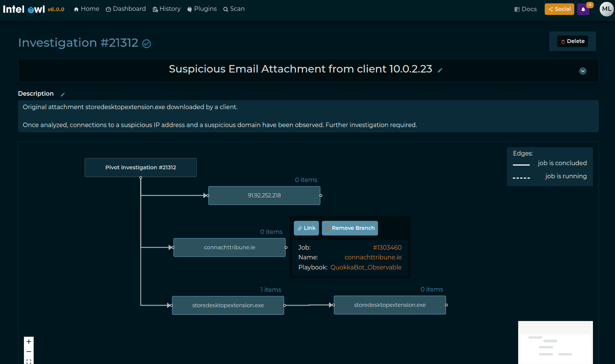Click the Description edit pencil icon
The image size is (615, 364).
(63, 94)
